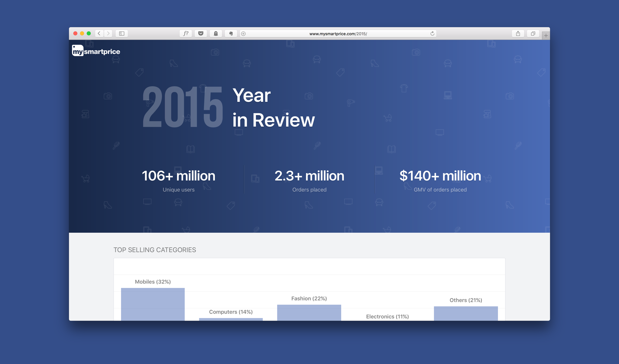
Task: Click the Pocket save extension icon
Action: coord(201,33)
